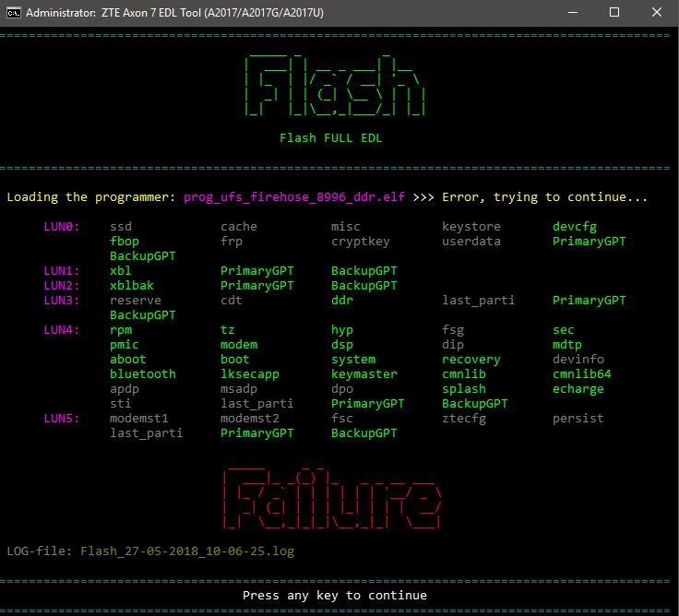Select the programmer file name prog_ufs_firehose_8996_ddr.elf
The height and width of the screenshot is (616, 679).
point(294,197)
